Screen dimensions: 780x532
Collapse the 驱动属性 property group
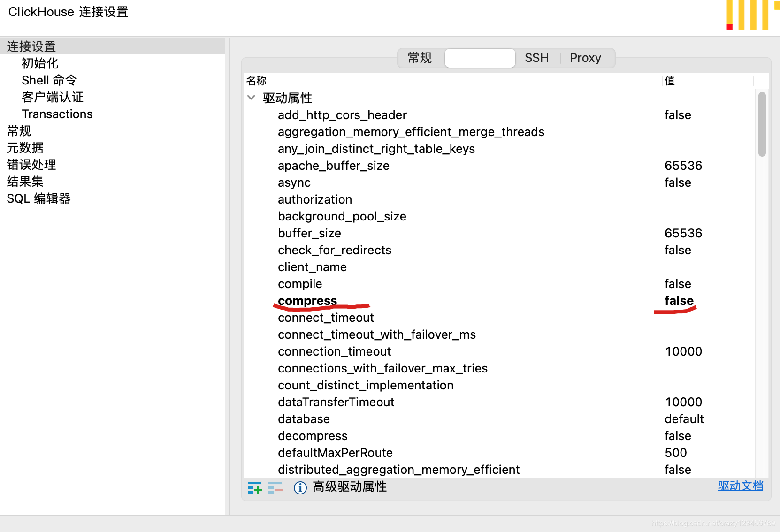(x=252, y=98)
